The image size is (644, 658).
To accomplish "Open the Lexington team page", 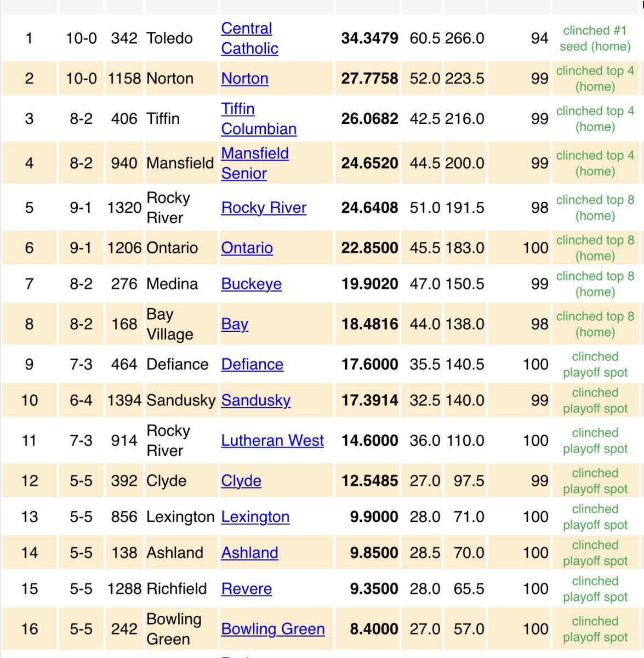I will [255, 517].
